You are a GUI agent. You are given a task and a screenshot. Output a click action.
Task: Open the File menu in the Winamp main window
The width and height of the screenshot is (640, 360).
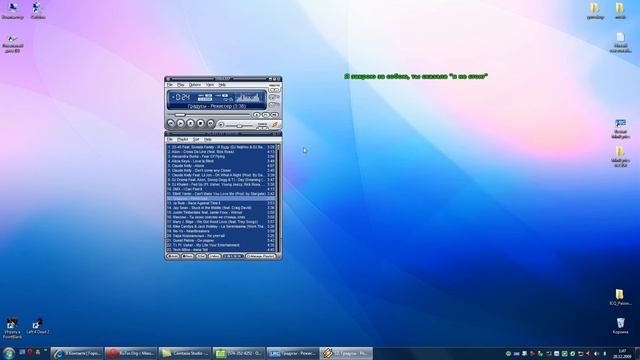pos(169,85)
